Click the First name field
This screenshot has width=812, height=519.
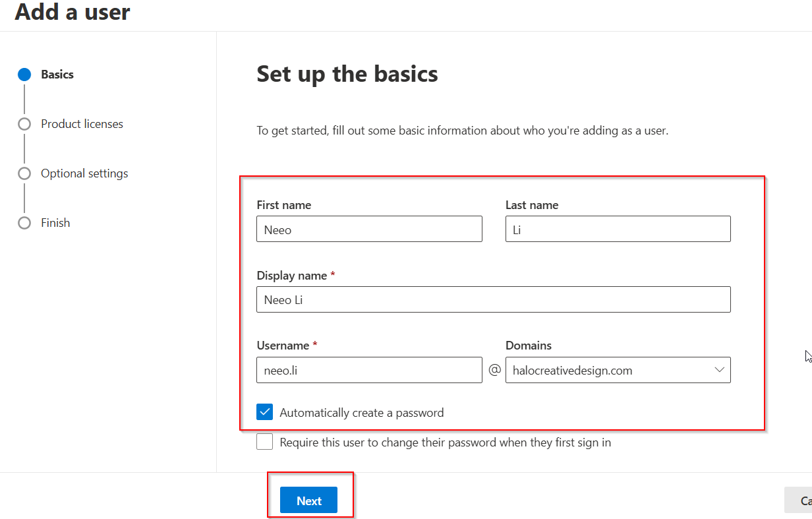(369, 229)
